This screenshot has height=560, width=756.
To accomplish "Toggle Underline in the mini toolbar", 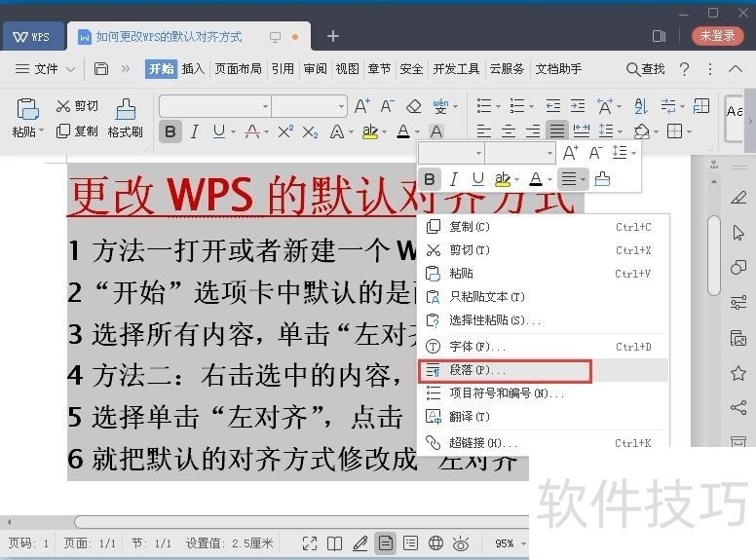I will coord(477,179).
